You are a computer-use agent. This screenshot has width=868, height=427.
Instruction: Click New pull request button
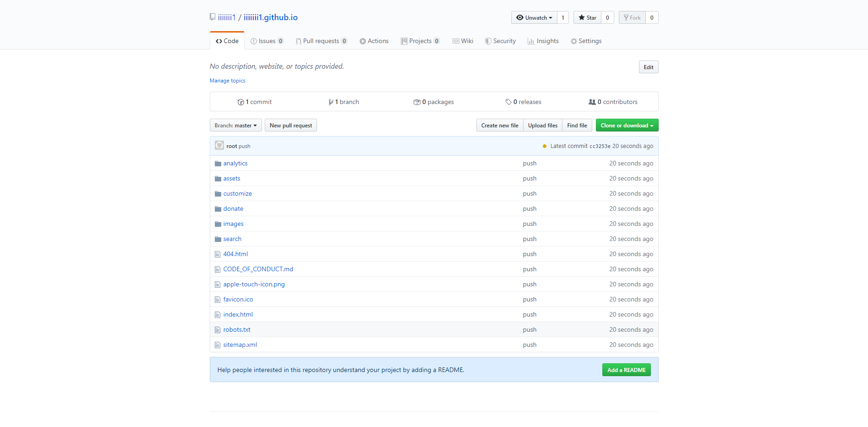(291, 126)
